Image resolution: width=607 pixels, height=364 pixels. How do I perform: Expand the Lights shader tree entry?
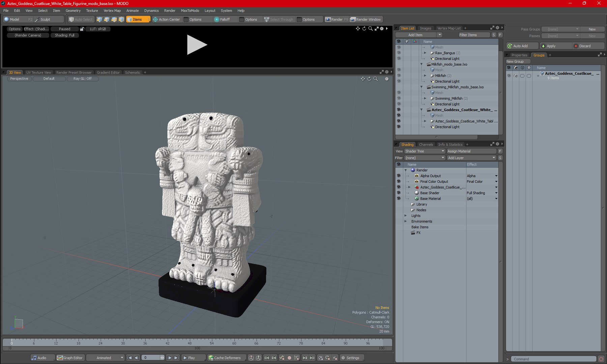point(406,216)
